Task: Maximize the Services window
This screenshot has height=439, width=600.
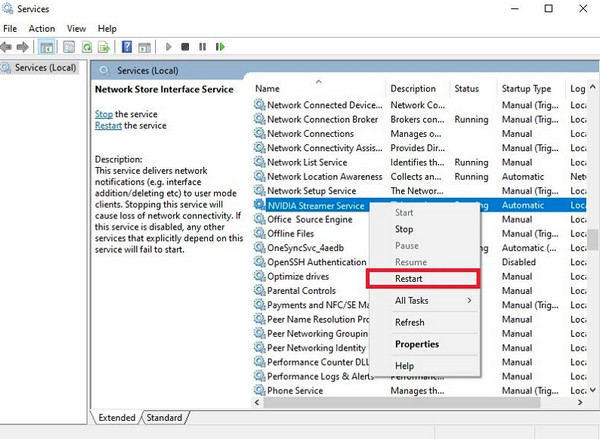Action: [548, 8]
